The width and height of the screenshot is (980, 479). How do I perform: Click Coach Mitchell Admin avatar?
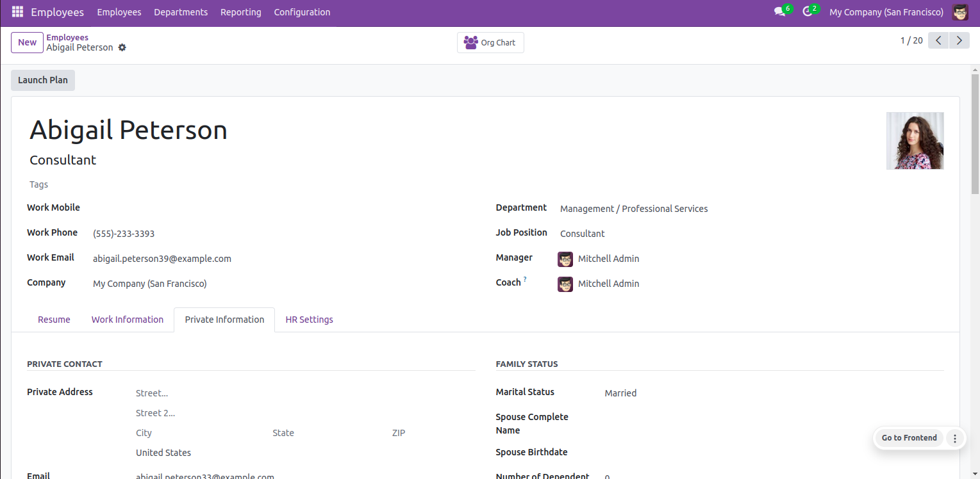[565, 284]
